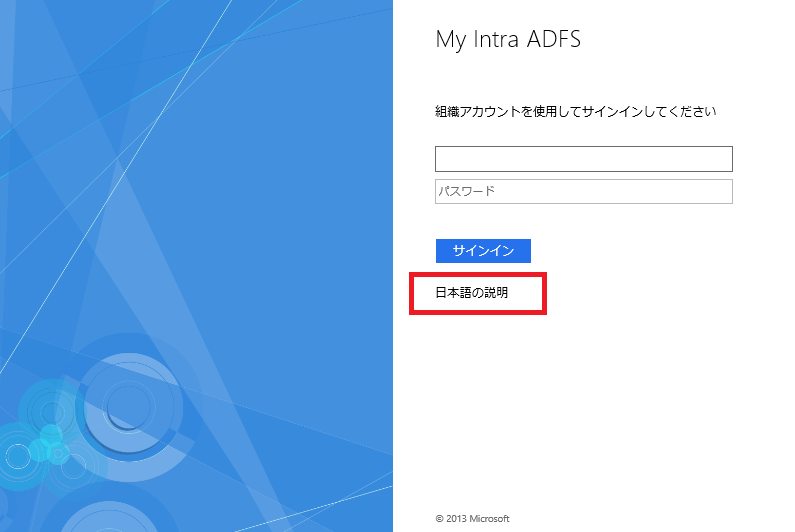Click the © 2013 Microsoft copyright text
Screen dimensions: 795x532
tap(472, 518)
